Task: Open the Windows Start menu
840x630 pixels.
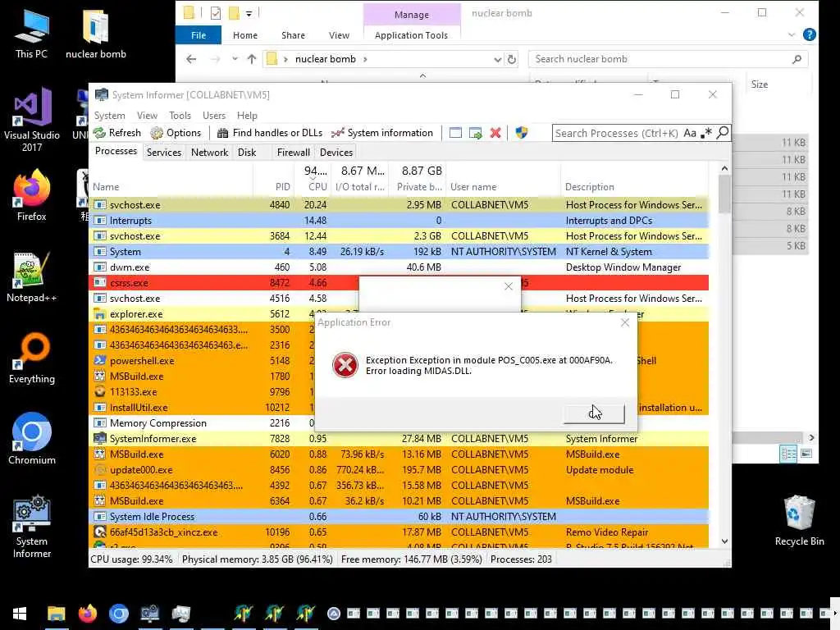Action: point(20,614)
